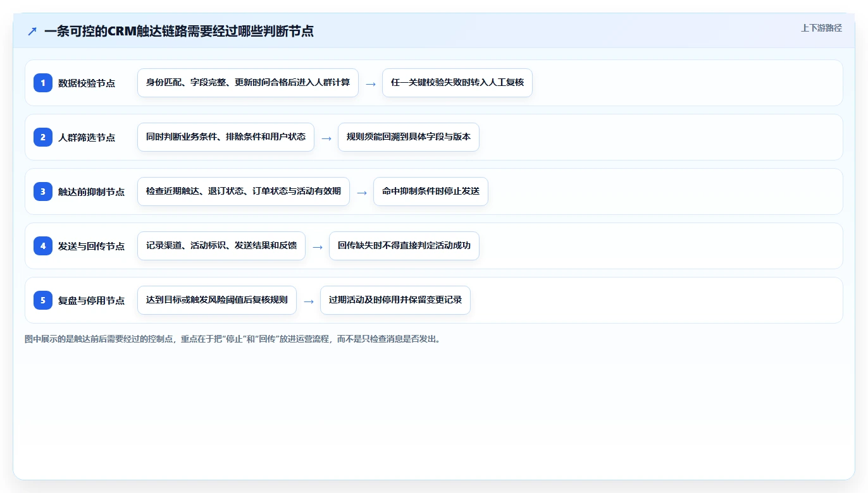Click the title 一条可控的CRM触达链路需要经过哪些判断节点
Image resolution: width=868 pixels, height=493 pixels.
click(179, 31)
